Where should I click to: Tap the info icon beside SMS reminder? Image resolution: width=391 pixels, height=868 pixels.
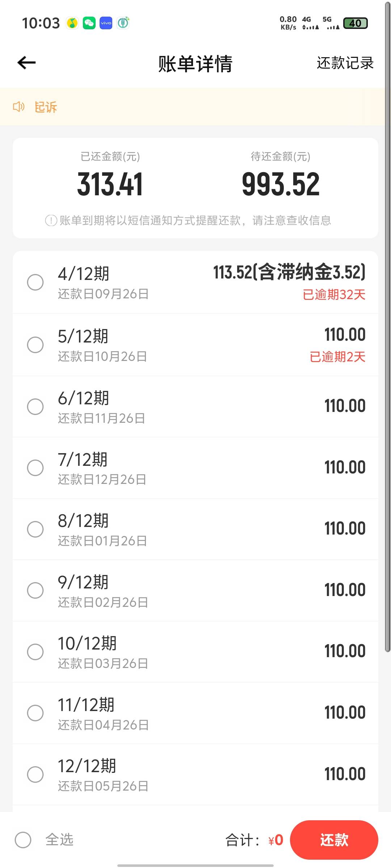(51, 220)
